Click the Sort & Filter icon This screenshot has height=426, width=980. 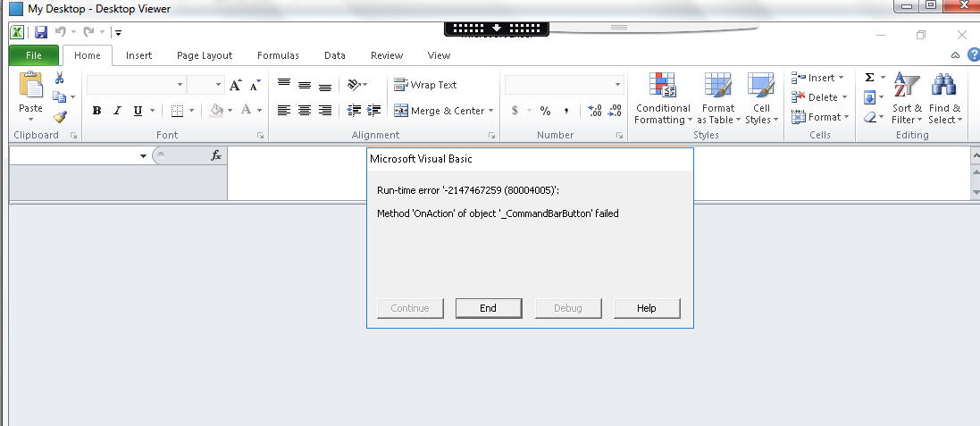[x=907, y=98]
